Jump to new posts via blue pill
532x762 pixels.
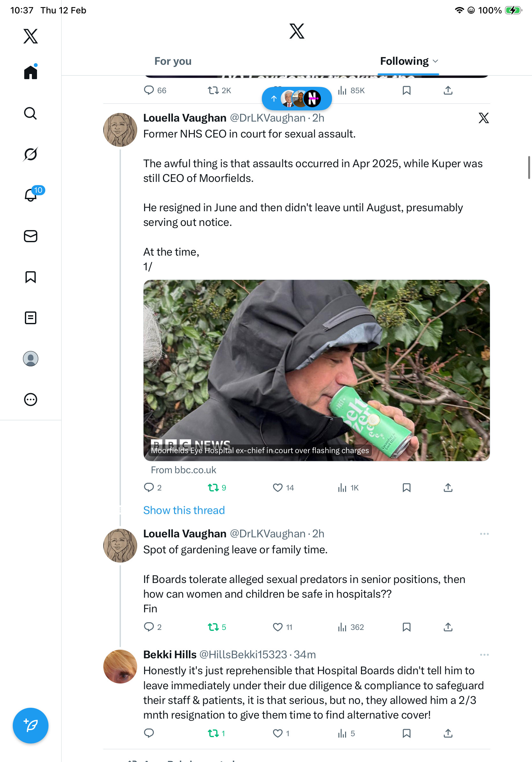point(297,99)
